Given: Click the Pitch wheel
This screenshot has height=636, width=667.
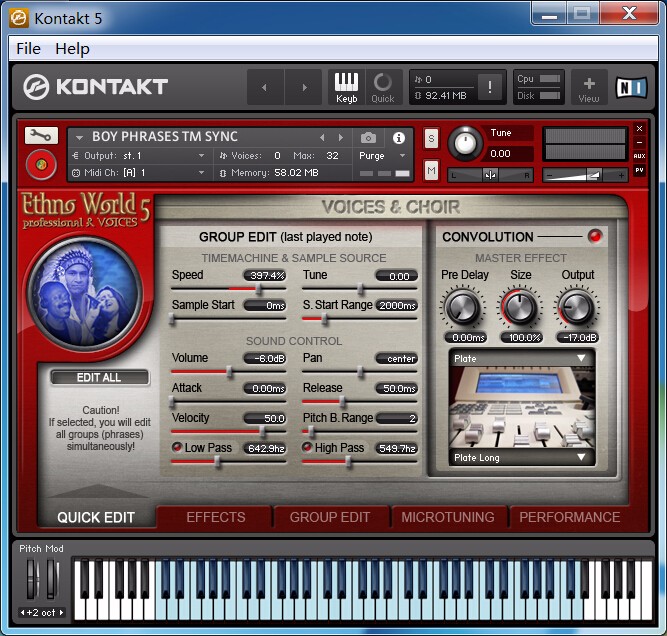Looking at the screenshot, I should (32, 579).
